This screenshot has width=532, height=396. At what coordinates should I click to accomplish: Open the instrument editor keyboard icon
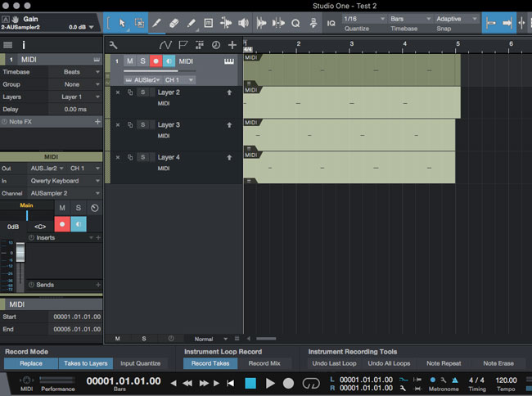coord(230,61)
